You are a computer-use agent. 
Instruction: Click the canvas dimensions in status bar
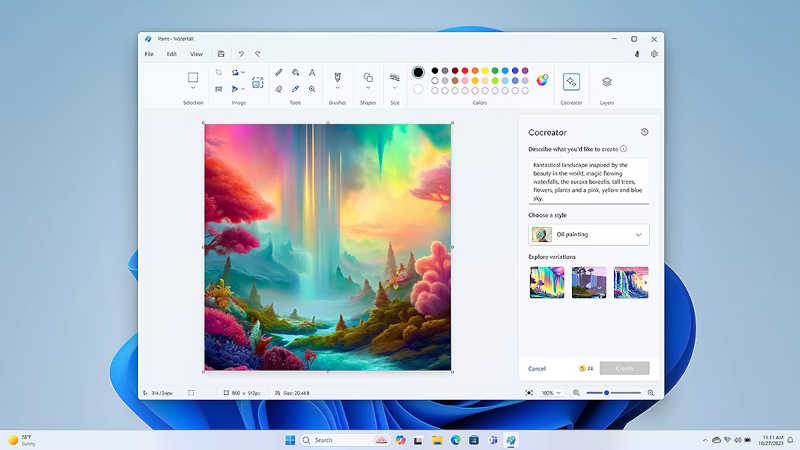pos(242,393)
